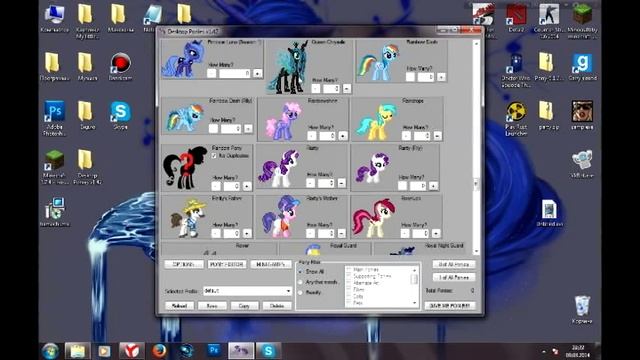Expand the Selected Profile dropdown

288,291
